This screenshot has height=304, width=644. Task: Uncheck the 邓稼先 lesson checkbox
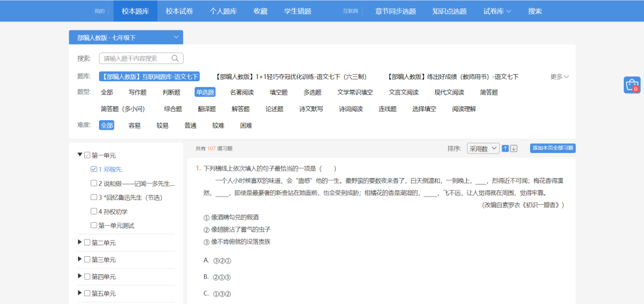(94, 169)
